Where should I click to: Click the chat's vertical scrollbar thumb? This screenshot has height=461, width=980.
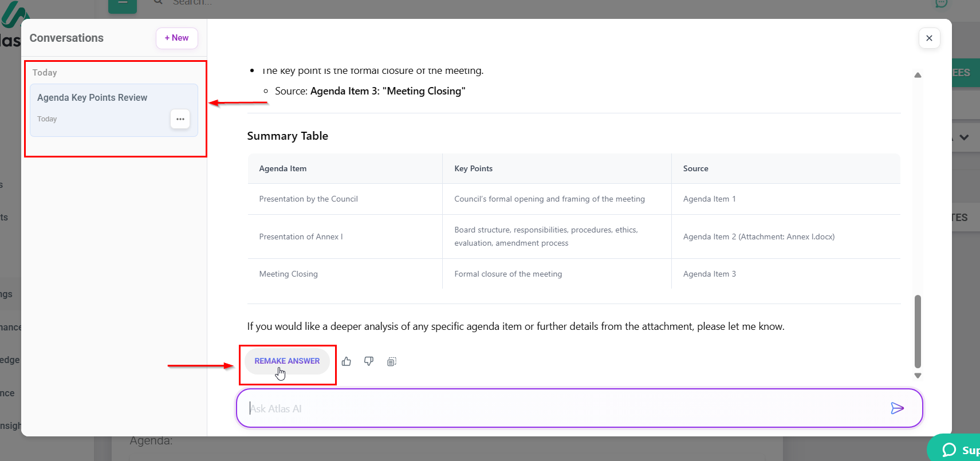tap(918, 331)
